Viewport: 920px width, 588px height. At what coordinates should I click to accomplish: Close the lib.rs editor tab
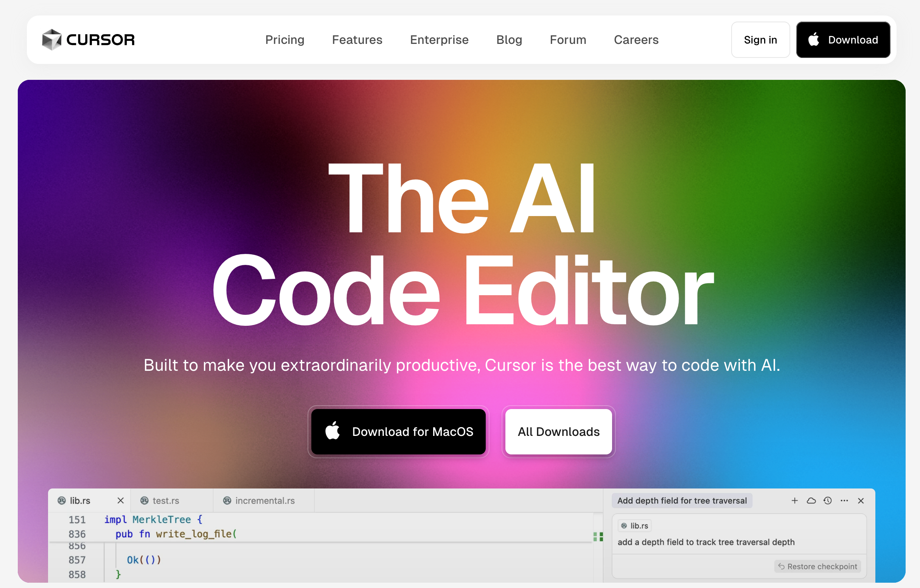120,501
